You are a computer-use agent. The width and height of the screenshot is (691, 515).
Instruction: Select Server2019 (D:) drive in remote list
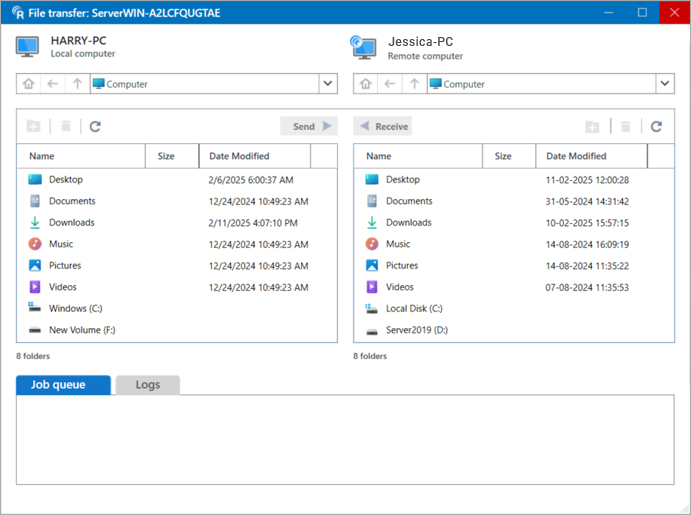pyautogui.click(x=414, y=330)
